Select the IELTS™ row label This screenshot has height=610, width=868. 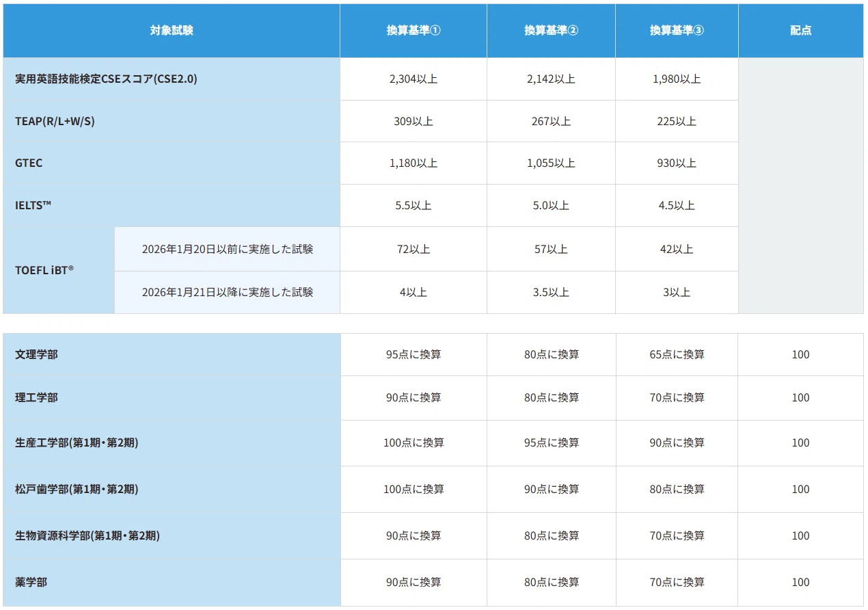coord(172,205)
